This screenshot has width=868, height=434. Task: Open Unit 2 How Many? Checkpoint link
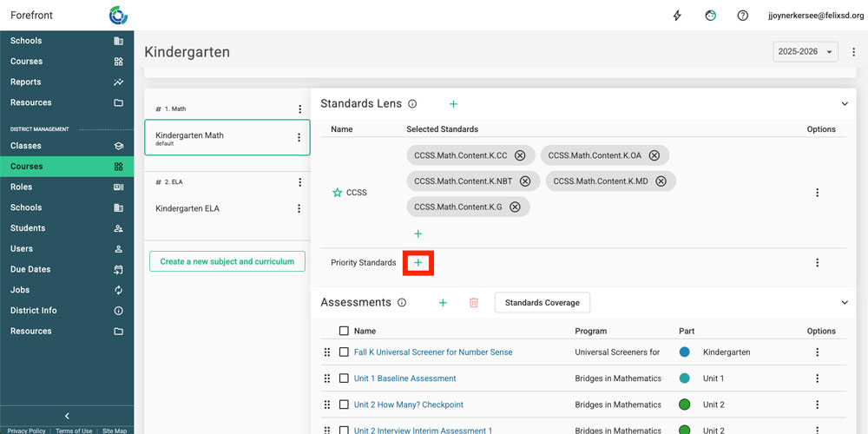click(408, 404)
